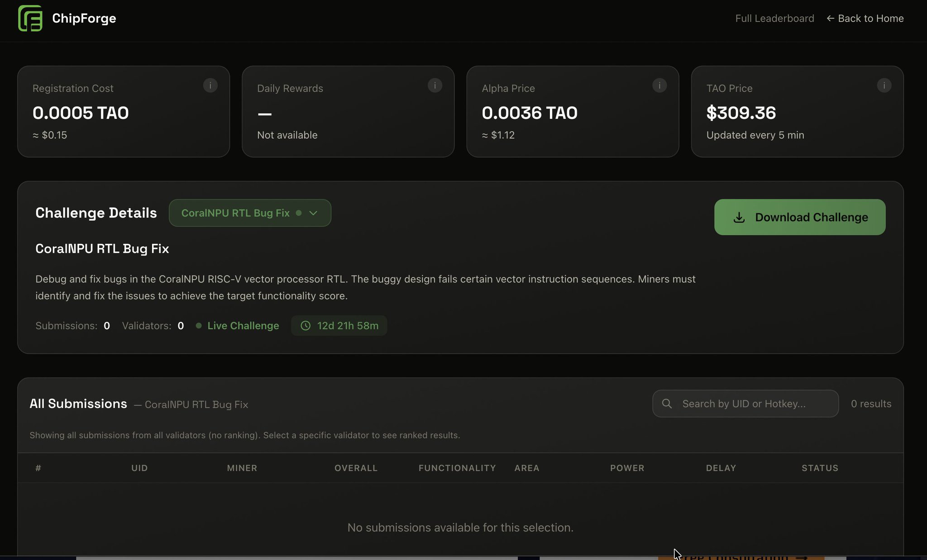This screenshot has height=560, width=927.
Task: Open info icon on TAO Price card
Action: [x=884, y=85]
